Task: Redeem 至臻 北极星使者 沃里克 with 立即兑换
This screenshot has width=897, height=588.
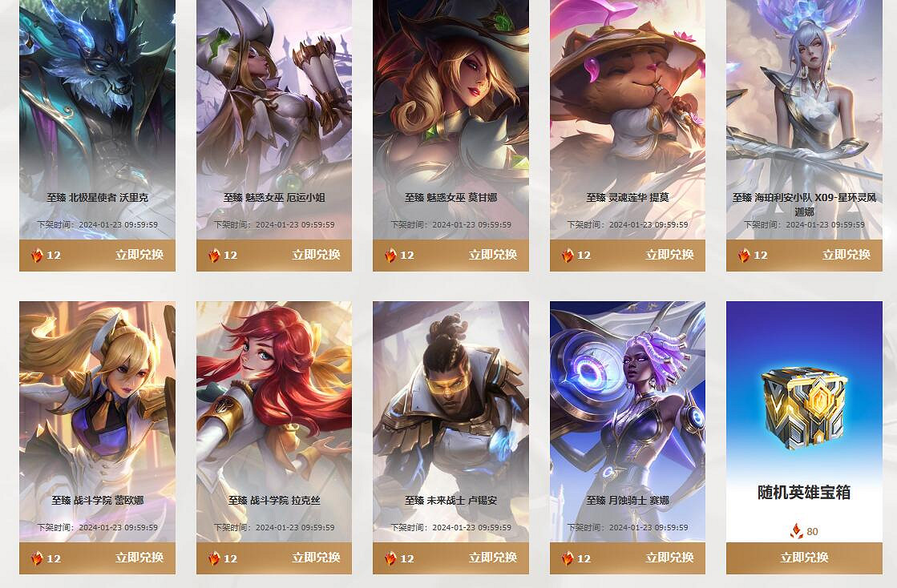Action: 139,255
